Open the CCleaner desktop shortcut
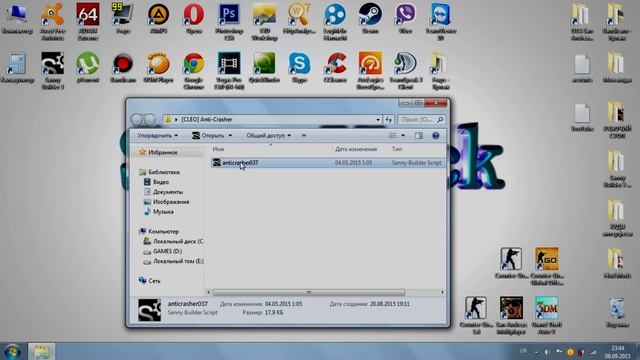 coord(335,68)
